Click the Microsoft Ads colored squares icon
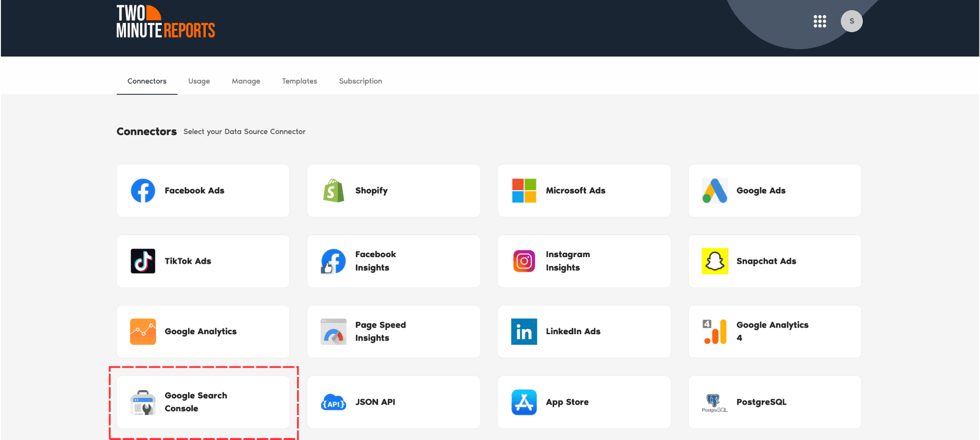This screenshot has height=440, width=980. pyautogui.click(x=524, y=191)
